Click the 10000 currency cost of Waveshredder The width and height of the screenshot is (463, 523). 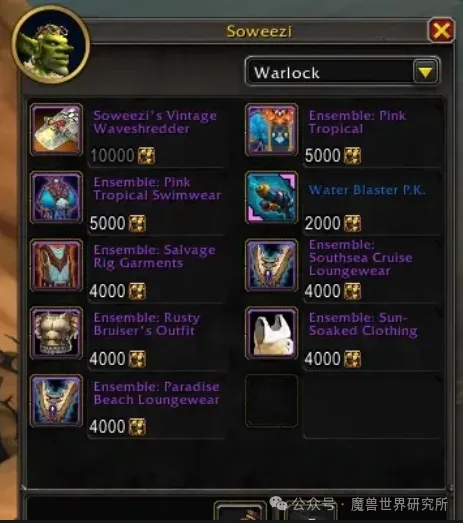pyautogui.click(x=112, y=156)
